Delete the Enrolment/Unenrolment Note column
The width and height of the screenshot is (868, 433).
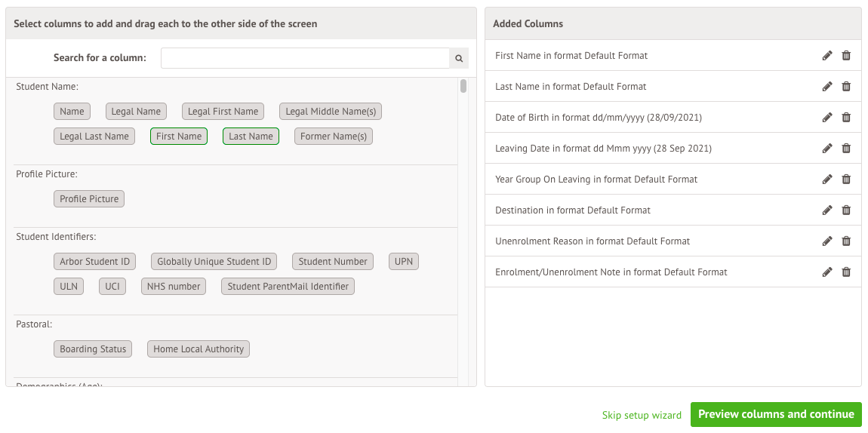pos(846,272)
